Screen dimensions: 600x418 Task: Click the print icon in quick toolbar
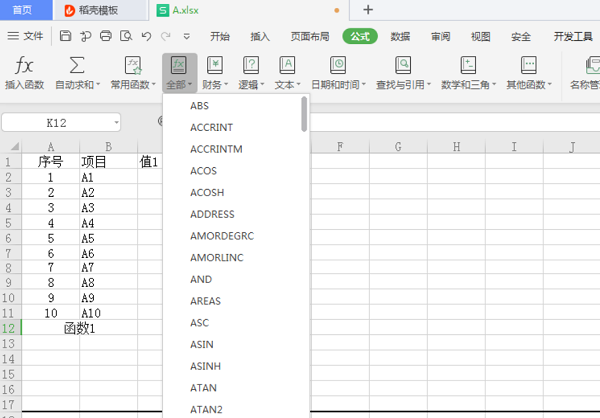106,36
